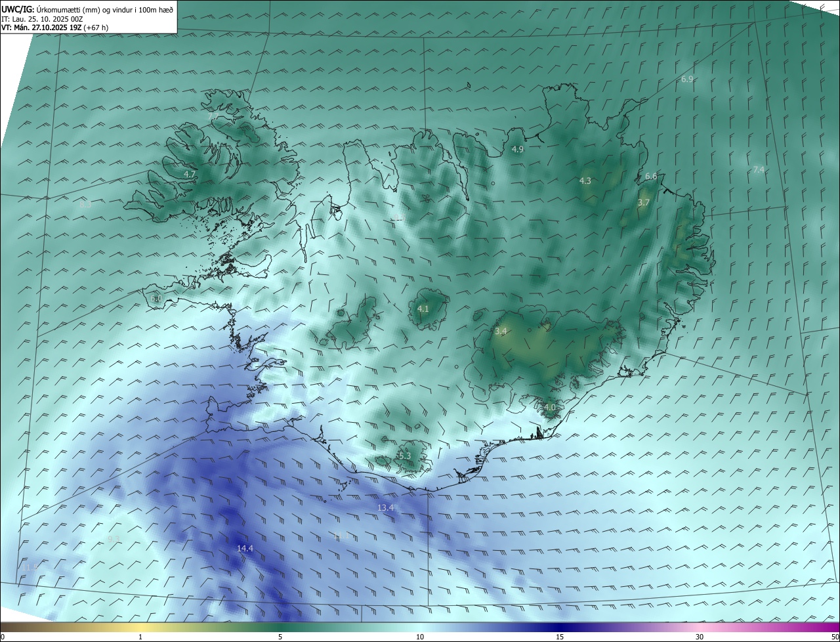The width and height of the screenshot is (840, 642).
Task: Click the 7.7 value label at the Westfjords' northern tip
Action: point(213,116)
